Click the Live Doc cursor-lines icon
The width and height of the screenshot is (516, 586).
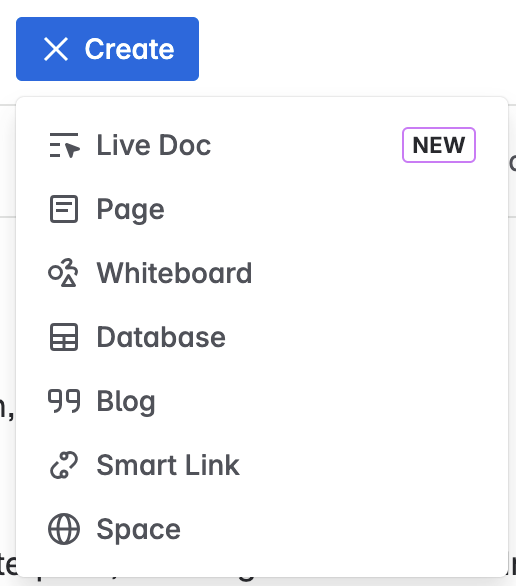[x=64, y=145]
